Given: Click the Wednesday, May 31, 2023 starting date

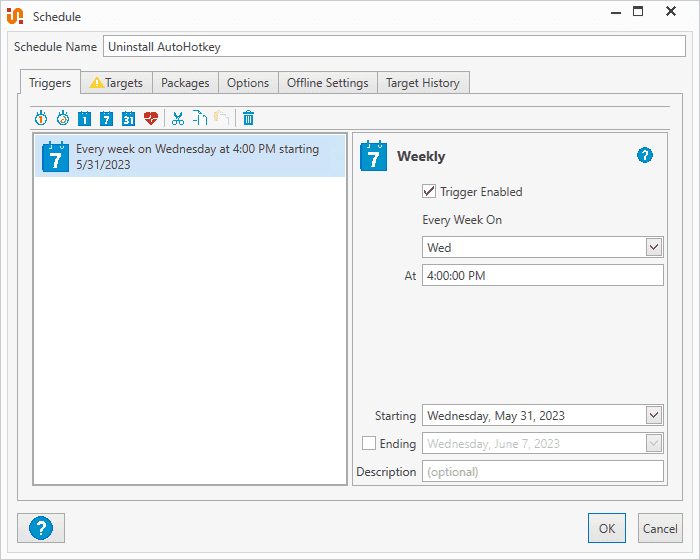Looking at the screenshot, I should [x=496, y=416].
